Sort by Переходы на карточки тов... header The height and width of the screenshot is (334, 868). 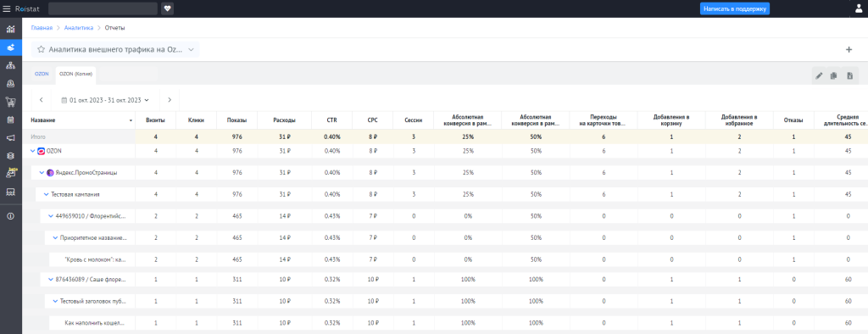[x=604, y=120]
